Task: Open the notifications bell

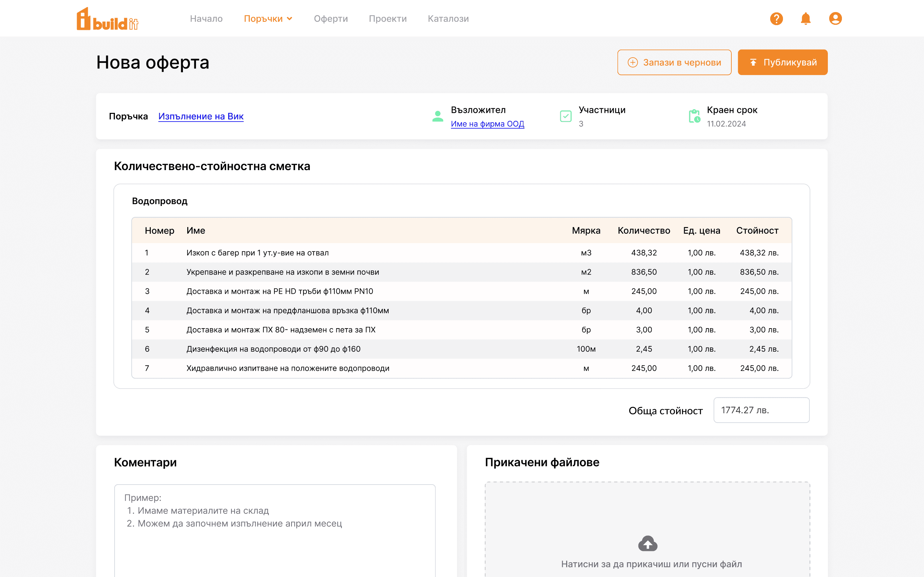Action: coord(806,19)
